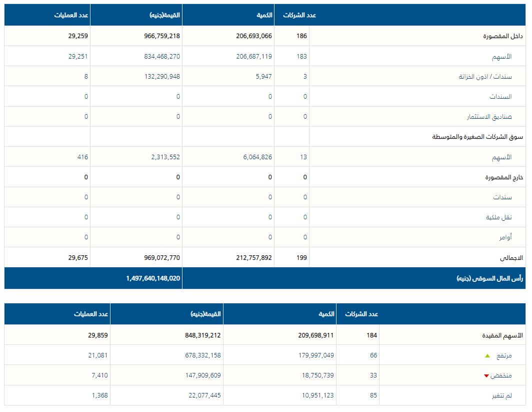Click عدد العمليات header in the top table
The width and height of the screenshot is (532, 412).
tap(71, 15)
